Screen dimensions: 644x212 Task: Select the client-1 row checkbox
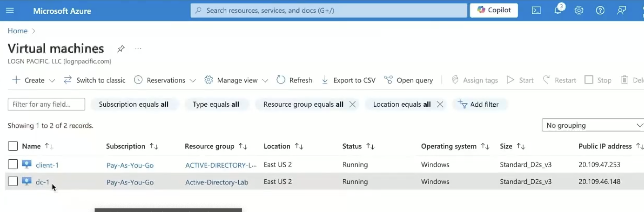click(x=13, y=164)
